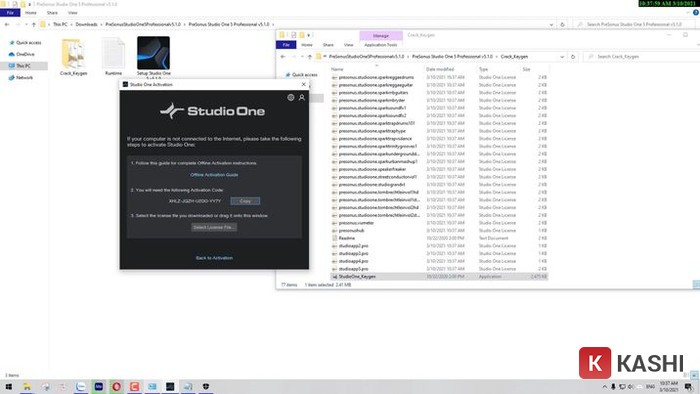Screen dimensions: 700x394
Task: Select the activation code text XHLZ-JGZH
Action: coord(195,201)
